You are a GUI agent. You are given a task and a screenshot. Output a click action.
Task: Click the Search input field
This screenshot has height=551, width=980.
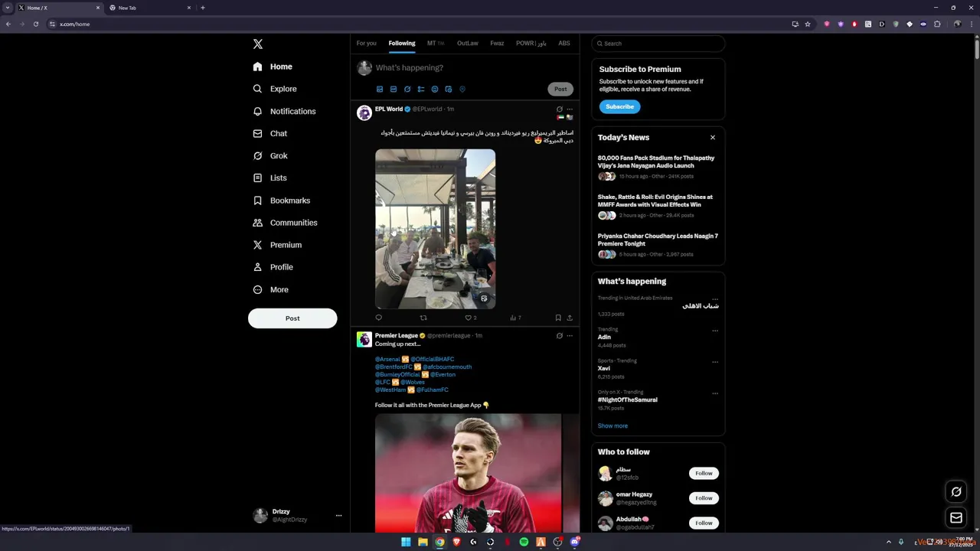pos(658,44)
